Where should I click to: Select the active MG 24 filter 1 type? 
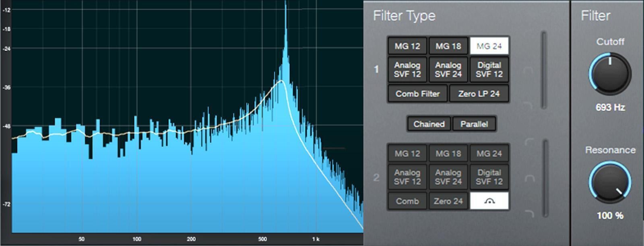point(489,46)
